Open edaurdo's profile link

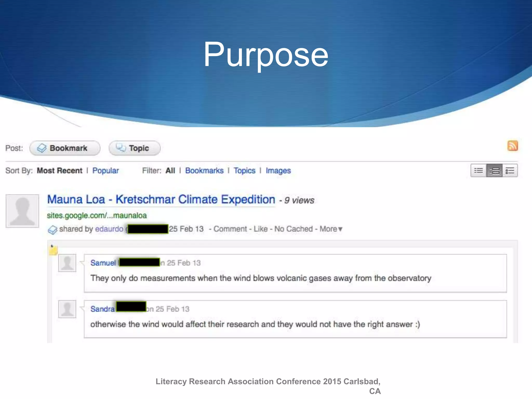[109, 229]
